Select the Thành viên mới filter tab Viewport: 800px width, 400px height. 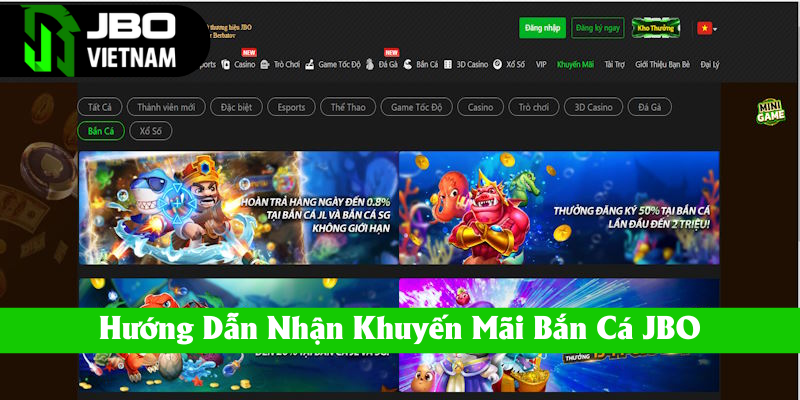click(x=166, y=107)
